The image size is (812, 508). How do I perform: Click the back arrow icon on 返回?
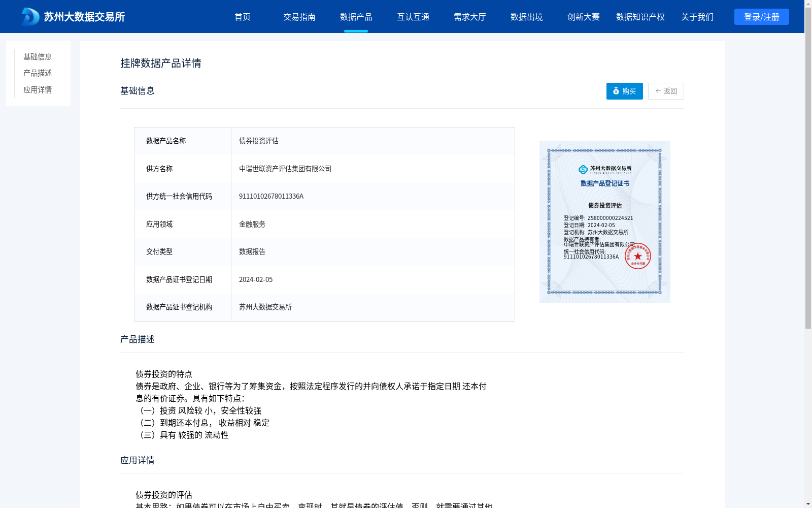click(658, 91)
